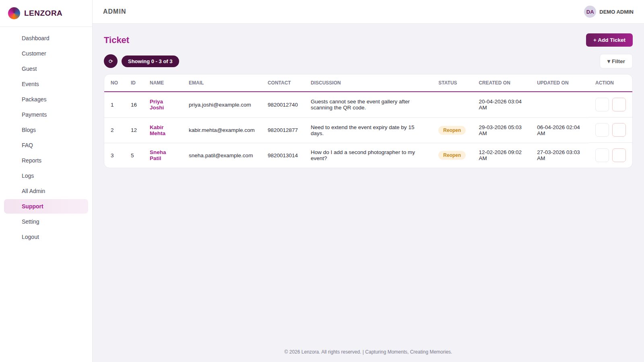This screenshot has width=644, height=362.
Task: Click the CREATED ON column header
Action: point(494,83)
